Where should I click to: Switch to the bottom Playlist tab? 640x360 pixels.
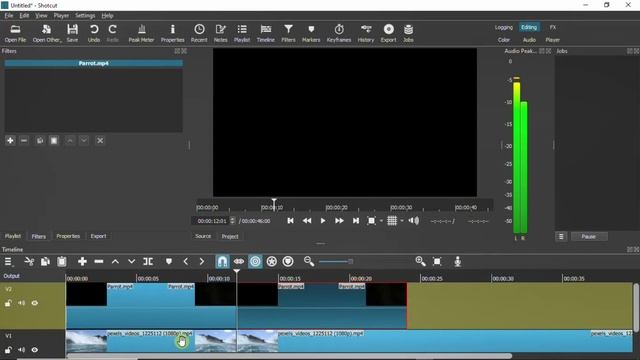[13, 236]
